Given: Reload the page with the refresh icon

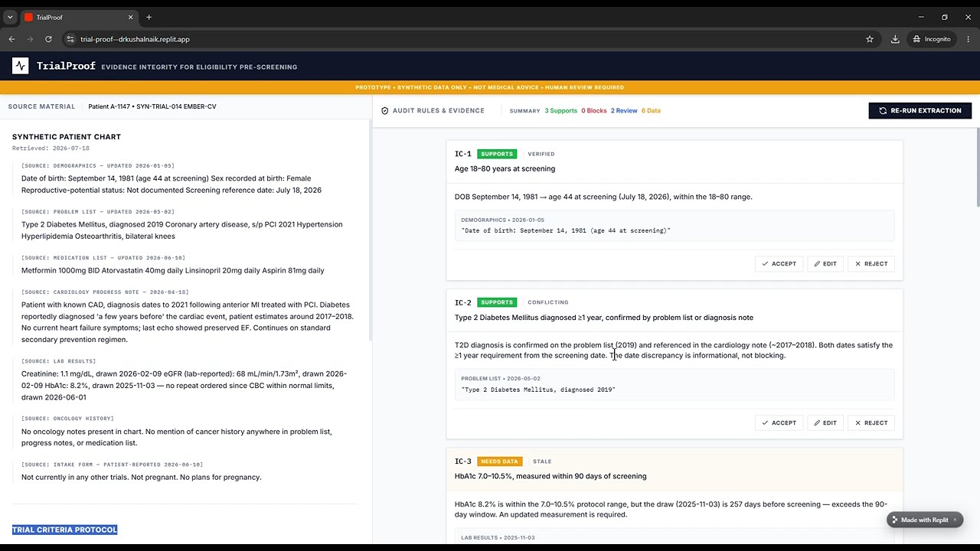Looking at the screenshot, I should pos(48,39).
